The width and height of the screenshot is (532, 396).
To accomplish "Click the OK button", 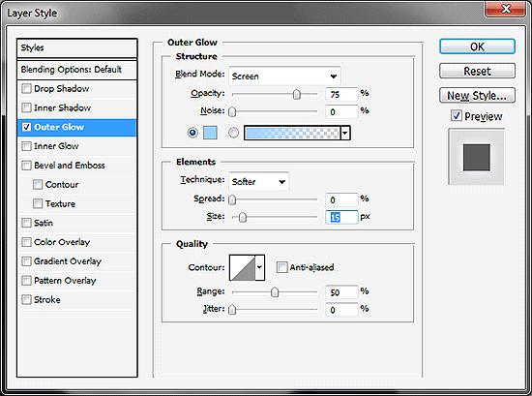I will [477, 46].
